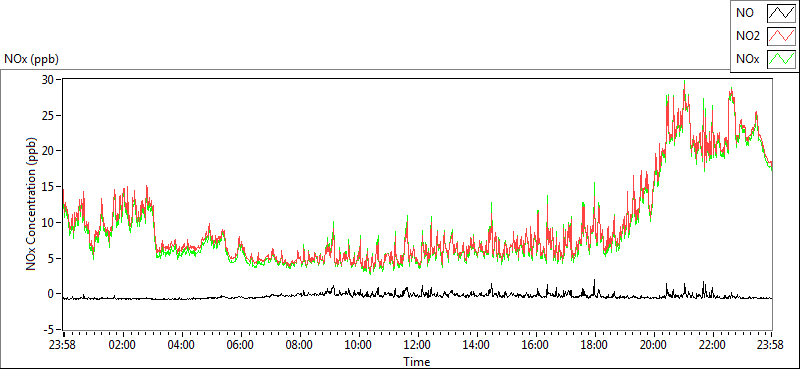Edit the -5 minimum on the Y scale

pos(49,329)
